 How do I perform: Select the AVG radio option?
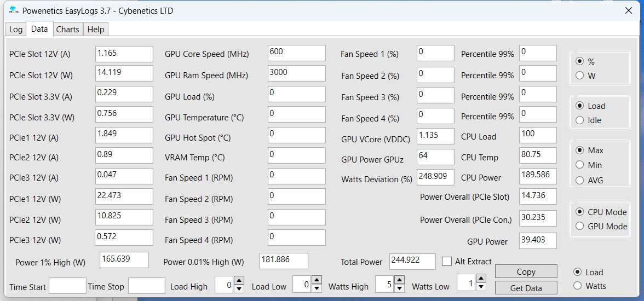click(x=580, y=180)
